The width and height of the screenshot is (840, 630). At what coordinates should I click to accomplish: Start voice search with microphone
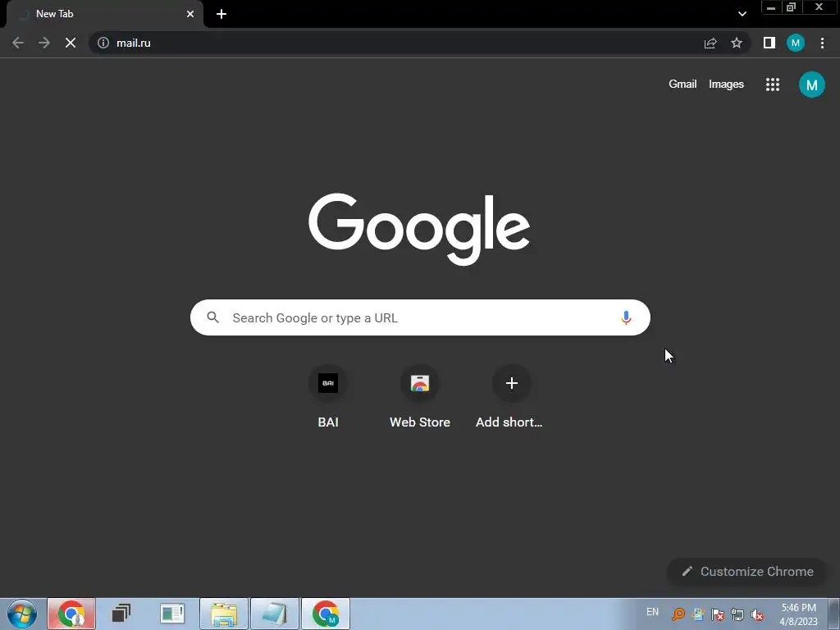[x=626, y=317]
